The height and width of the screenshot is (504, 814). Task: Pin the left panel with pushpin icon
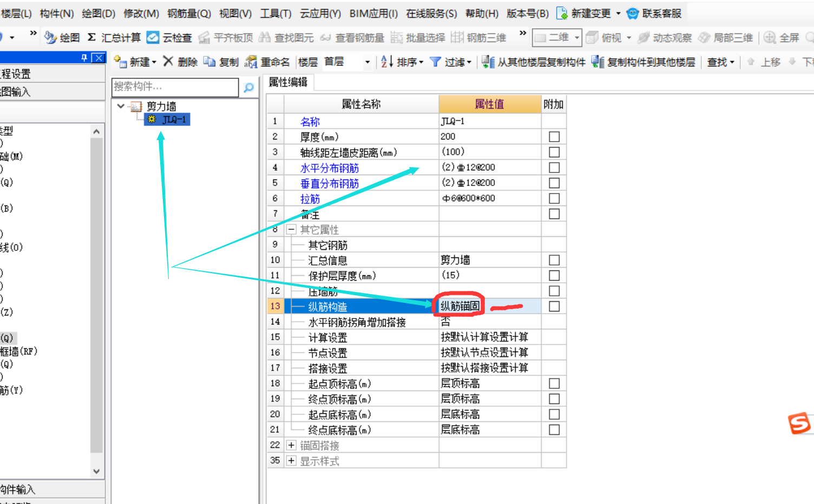tap(84, 57)
